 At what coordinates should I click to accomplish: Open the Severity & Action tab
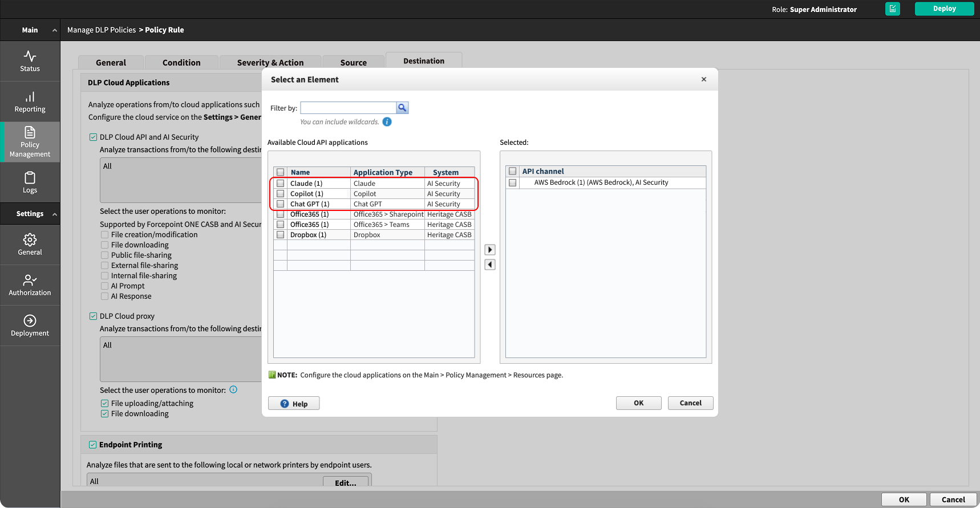270,63
